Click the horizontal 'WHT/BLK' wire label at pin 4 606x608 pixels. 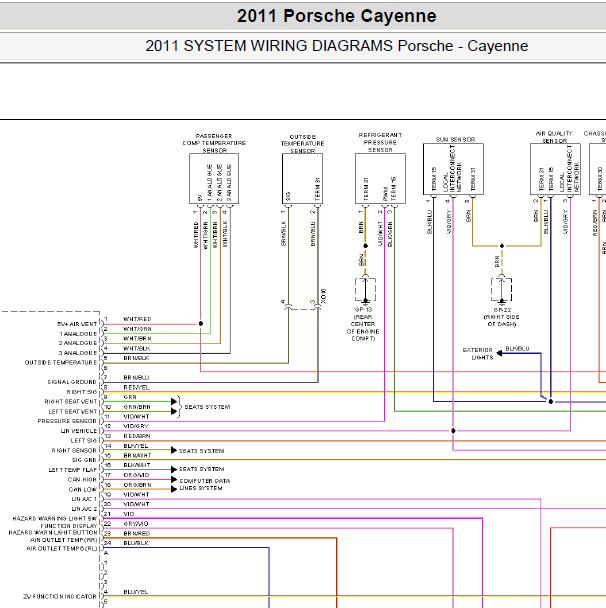(x=136, y=349)
